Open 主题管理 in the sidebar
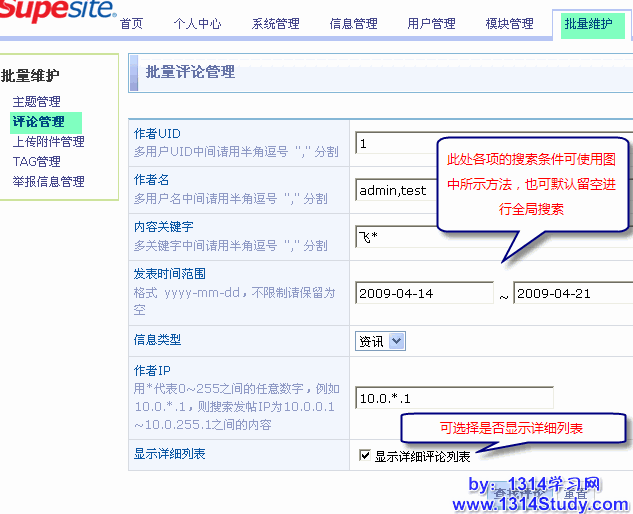 coord(36,102)
